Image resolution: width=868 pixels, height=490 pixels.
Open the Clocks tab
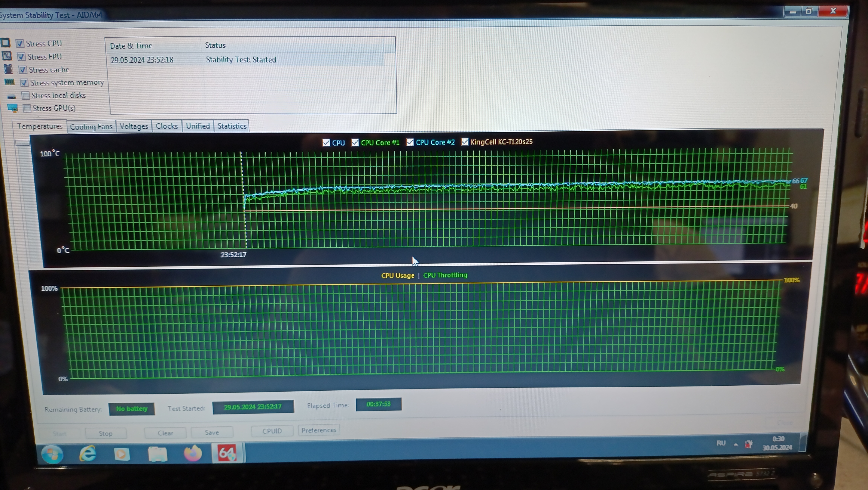[x=167, y=126]
